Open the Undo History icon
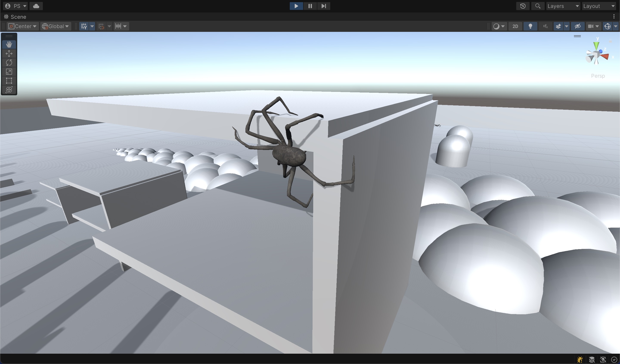This screenshot has width=620, height=364. (523, 6)
